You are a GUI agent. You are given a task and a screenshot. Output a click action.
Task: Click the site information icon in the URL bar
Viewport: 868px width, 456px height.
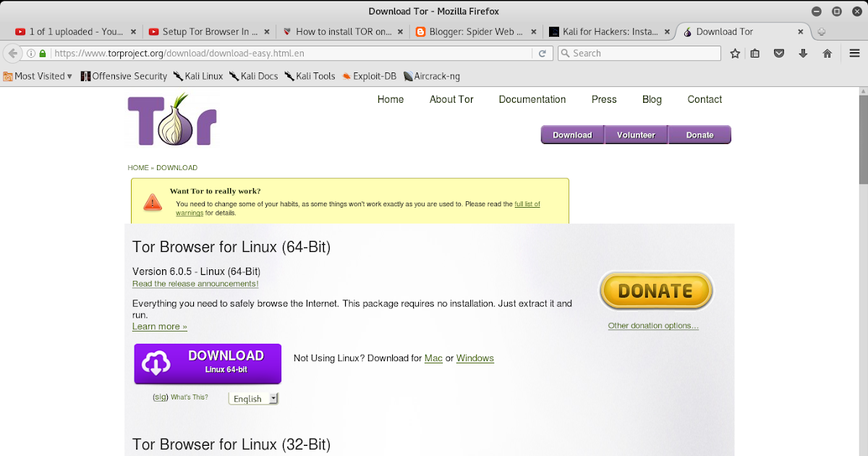[x=31, y=54]
